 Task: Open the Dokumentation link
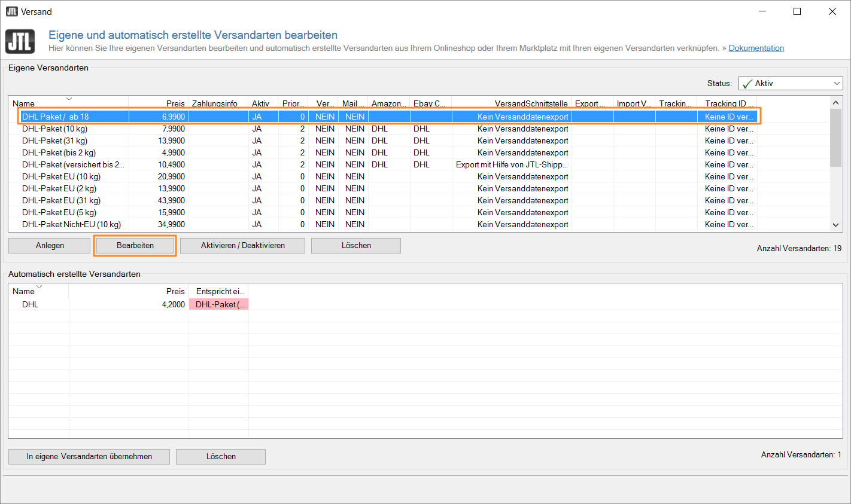pyautogui.click(x=756, y=48)
